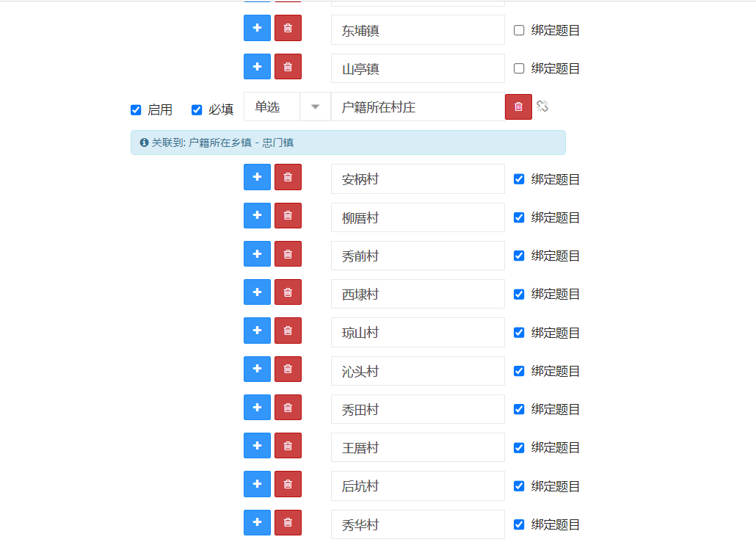Click the red delete icon for 户籍所在村庄 question
The image size is (756, 545).
tap(517, 107)
